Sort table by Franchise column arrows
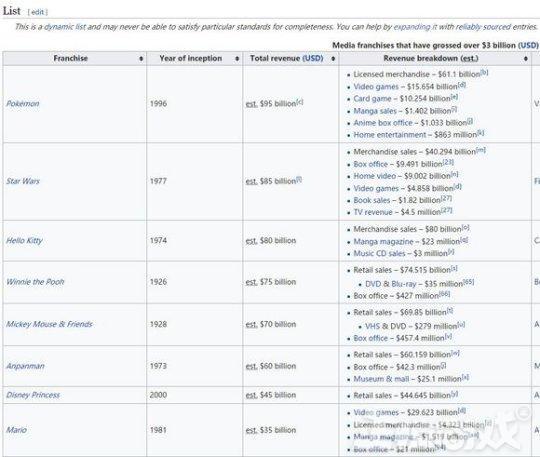540x457 pixels. 141,59
